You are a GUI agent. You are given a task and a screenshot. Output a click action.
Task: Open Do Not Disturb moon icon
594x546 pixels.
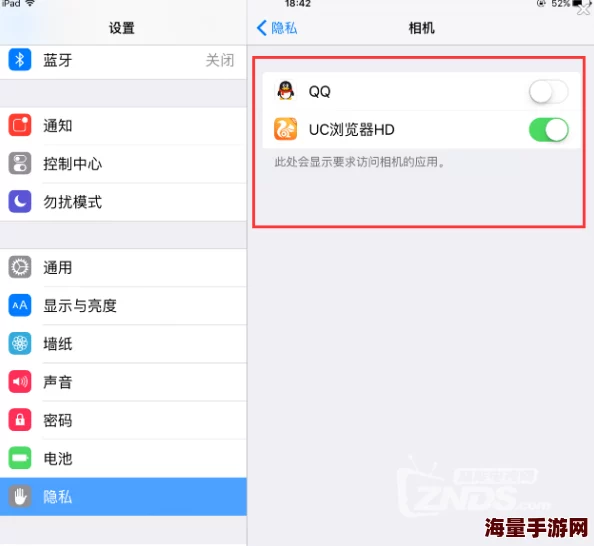click(x=20, y=201)
